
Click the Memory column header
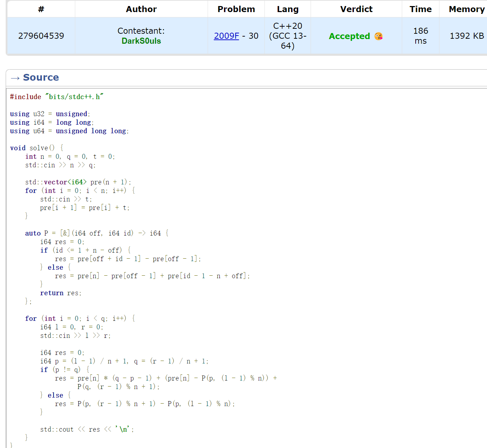pos(467,9)
